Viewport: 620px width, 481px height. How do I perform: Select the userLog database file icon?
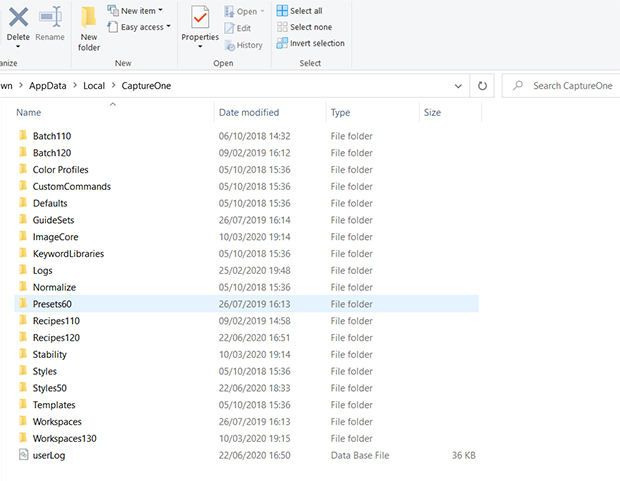(x=23, y=455)
